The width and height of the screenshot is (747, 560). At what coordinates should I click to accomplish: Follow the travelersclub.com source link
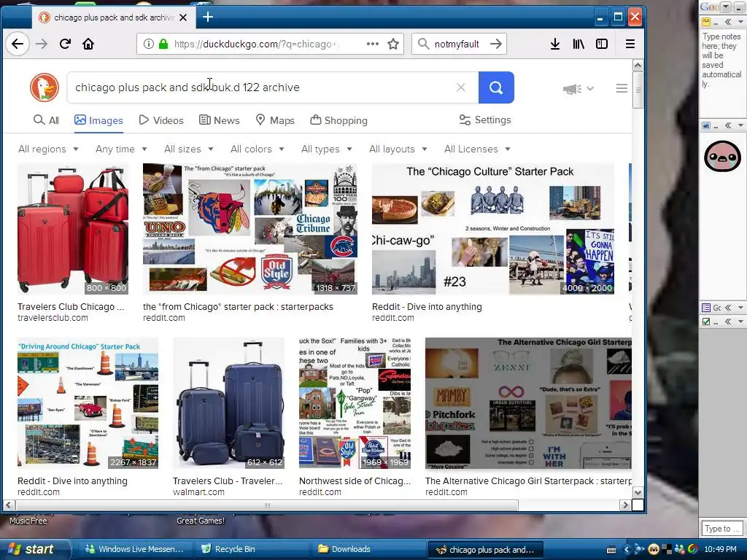pos(53,318)
